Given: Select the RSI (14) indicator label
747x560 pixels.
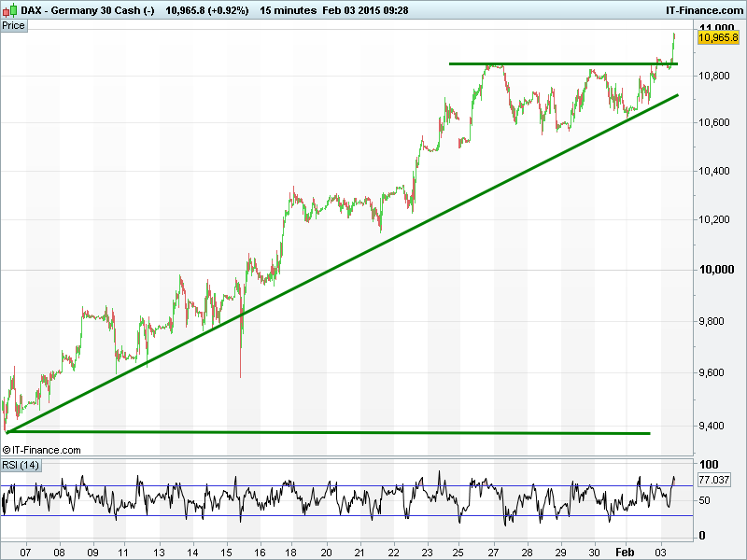Looking at the screenshot, I should point(21,465).
